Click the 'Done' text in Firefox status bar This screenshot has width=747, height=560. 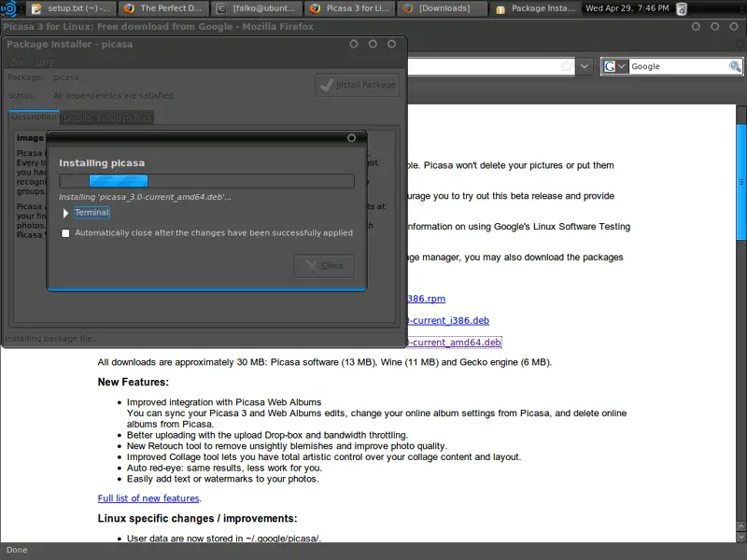pos(17,550)
